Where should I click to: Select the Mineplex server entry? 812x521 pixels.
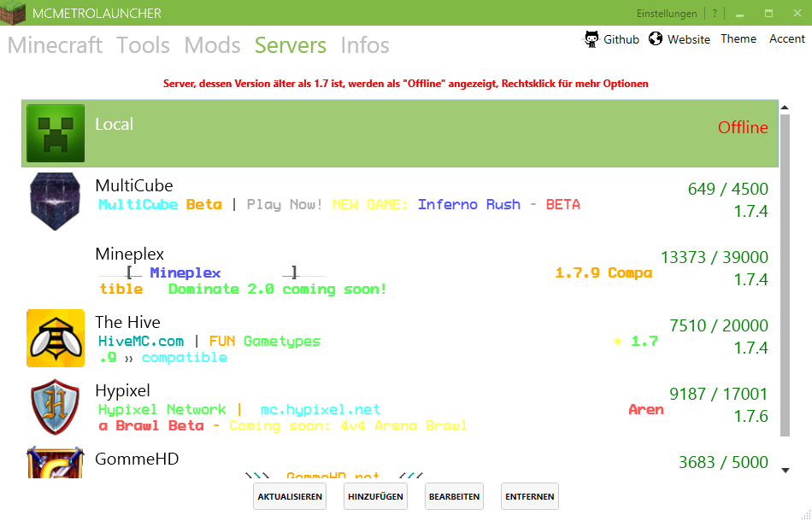(x=342, y=269)
